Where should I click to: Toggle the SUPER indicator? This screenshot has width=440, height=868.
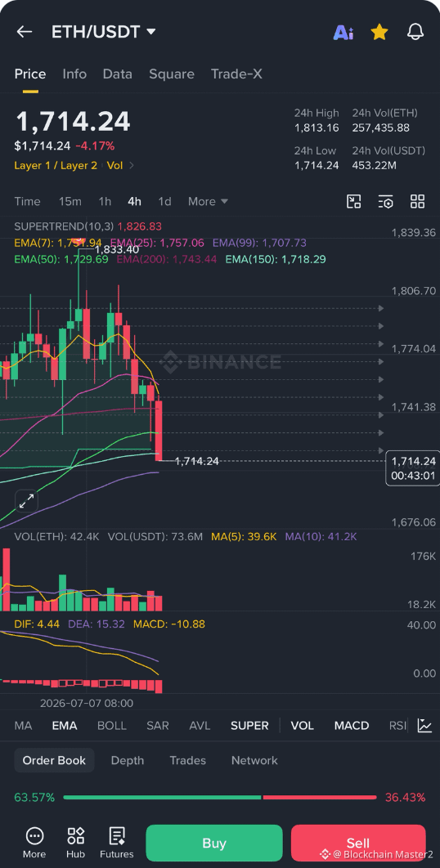click(249, 725)
